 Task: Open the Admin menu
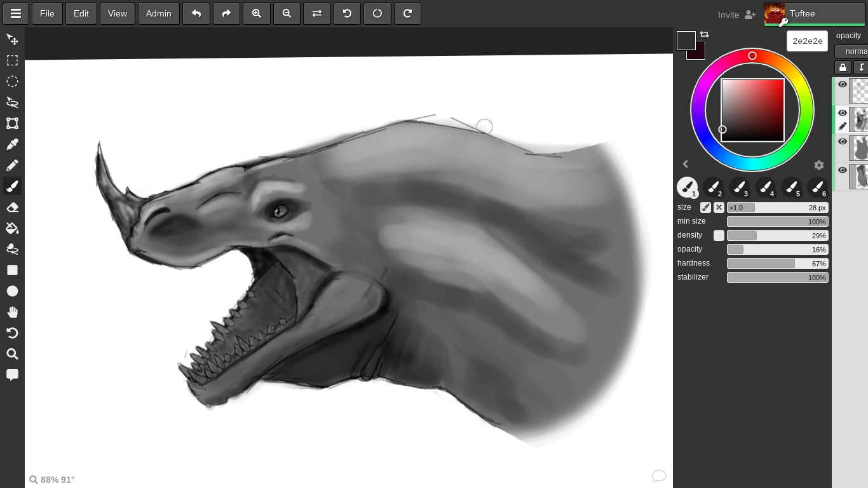158,13
